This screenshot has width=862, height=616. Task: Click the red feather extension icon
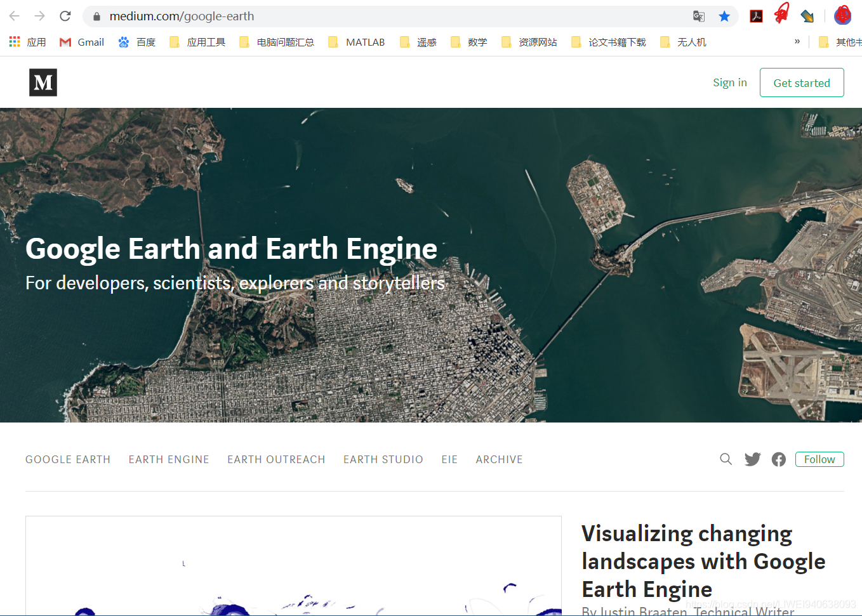(782, 14)
